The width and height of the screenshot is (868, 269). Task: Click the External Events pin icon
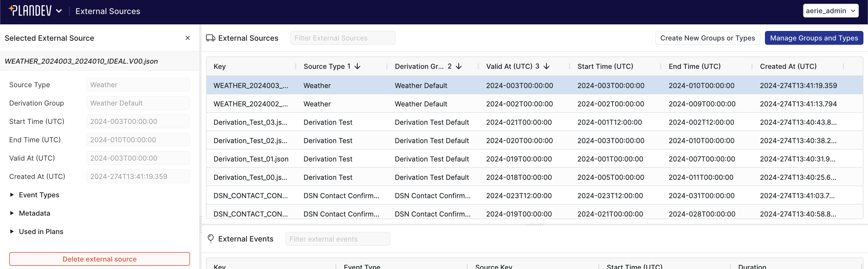pos(211,239)
